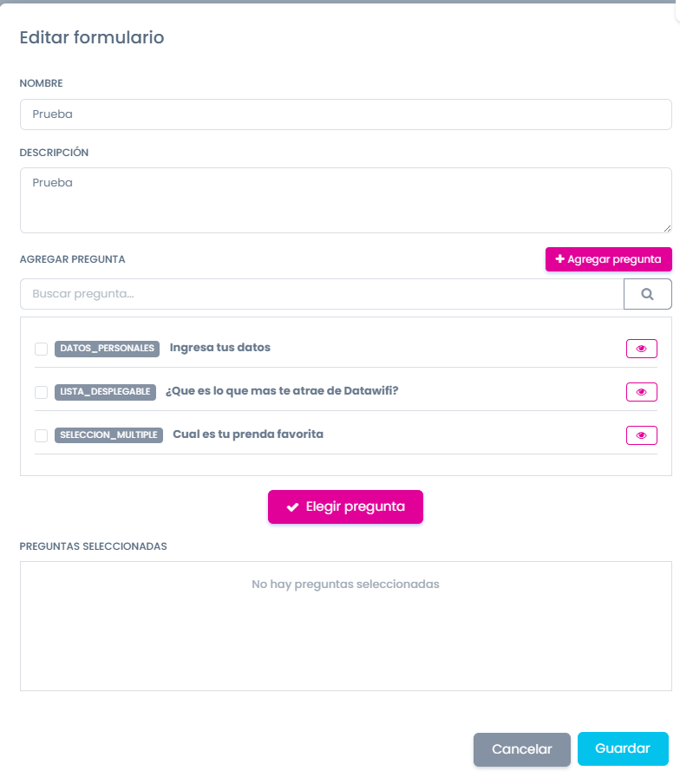
Task: Click the Buscar pregunta search field
Action: (322, 294)
